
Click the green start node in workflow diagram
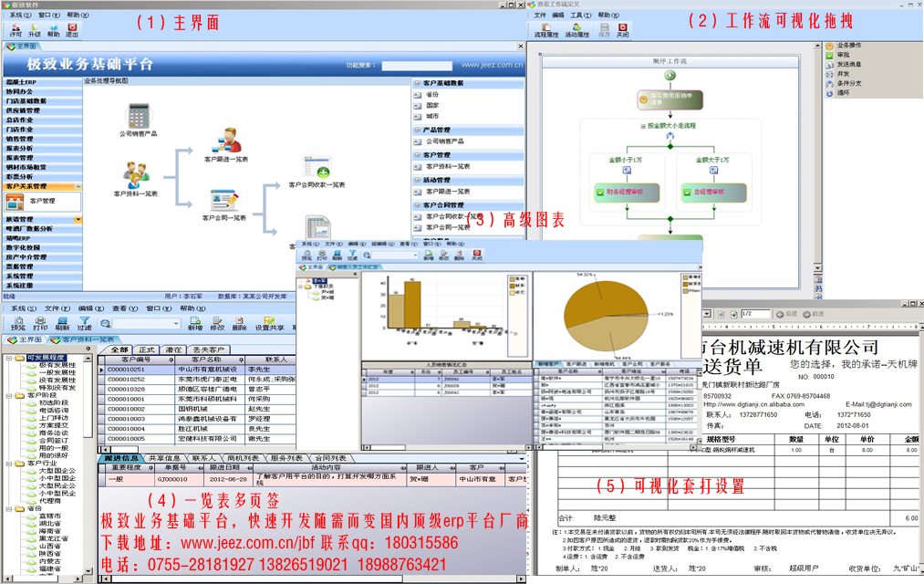point(670,76)
